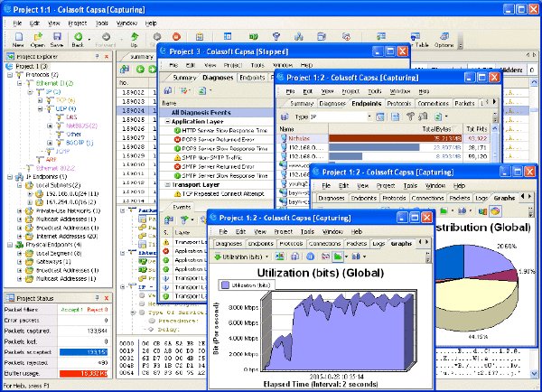542x392 pixels.
Task: Click the blue info icon in Utilization toolbar
Action: pos(311,257)
